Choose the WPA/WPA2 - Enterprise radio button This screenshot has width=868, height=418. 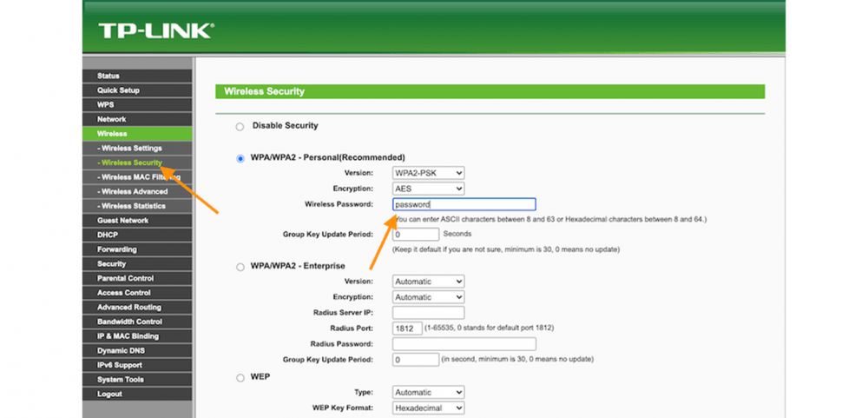coord(240,267)
